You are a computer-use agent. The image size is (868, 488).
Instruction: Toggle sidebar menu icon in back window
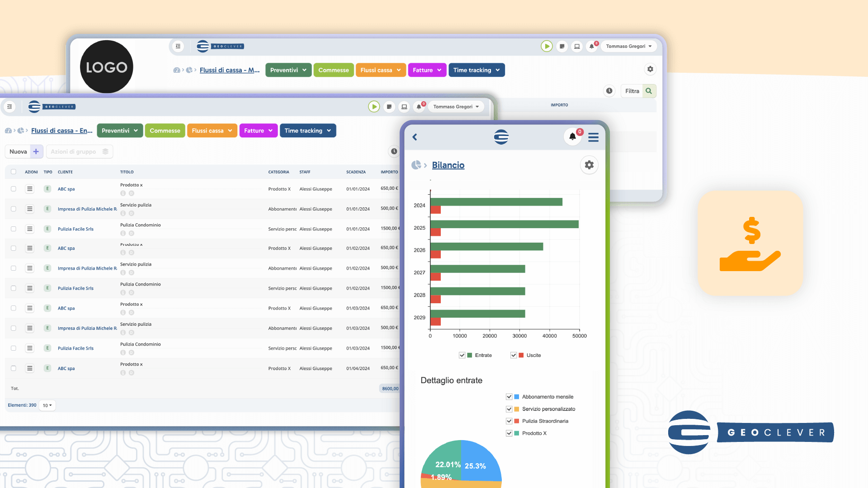pos(178,46)
